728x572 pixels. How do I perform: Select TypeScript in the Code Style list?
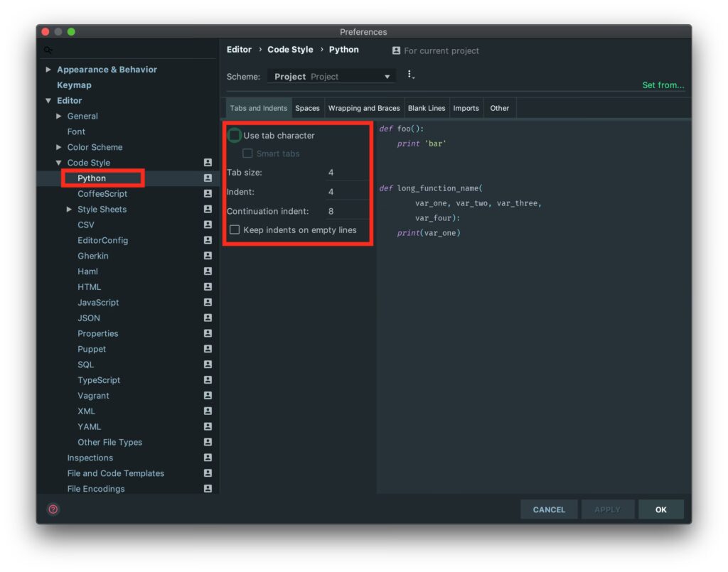[99, 380]
